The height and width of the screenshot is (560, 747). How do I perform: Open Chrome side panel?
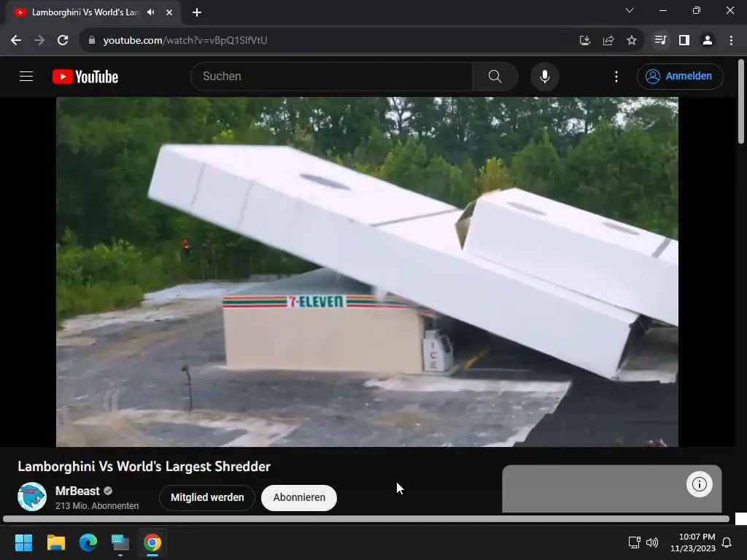tap(684, 41)
